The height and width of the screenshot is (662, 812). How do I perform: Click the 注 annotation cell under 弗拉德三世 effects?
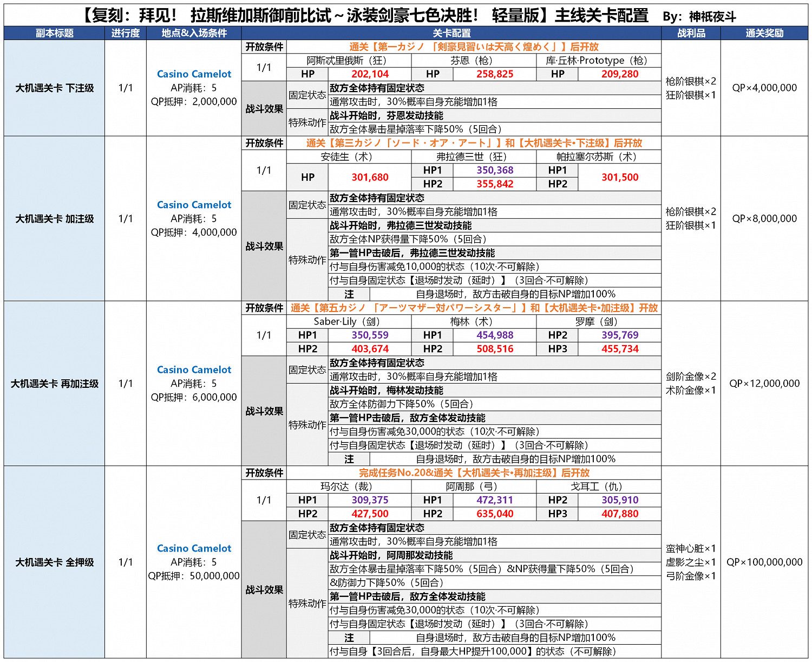349,293
